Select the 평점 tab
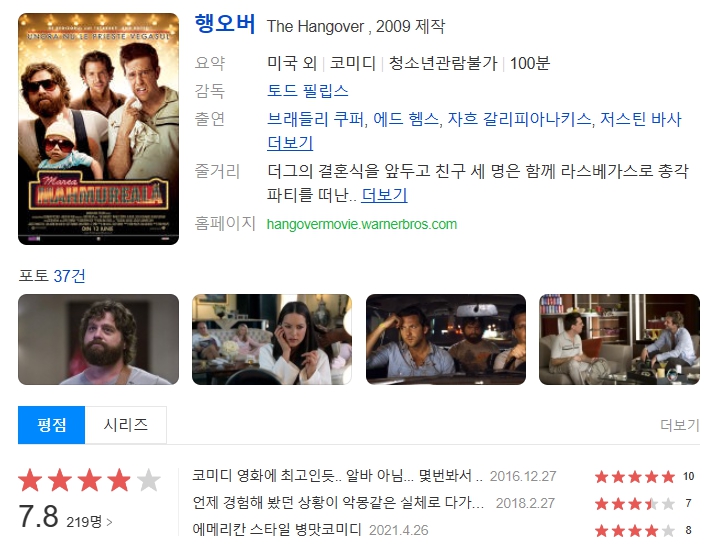The height and width of the screenshot is (547, 720). (51, 425)
